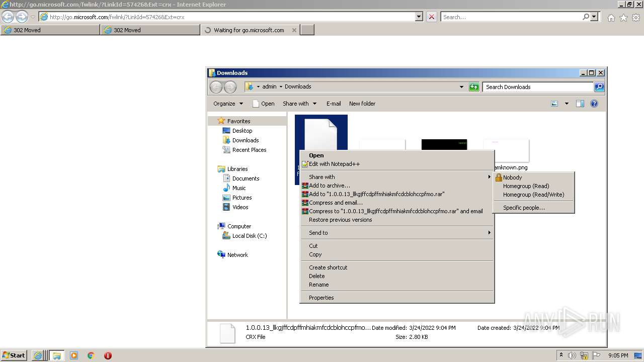This screenshot has width=644, height=362.
Task: Open Windows Explorer taskbar icon
Action: click(x=57, y=355)
